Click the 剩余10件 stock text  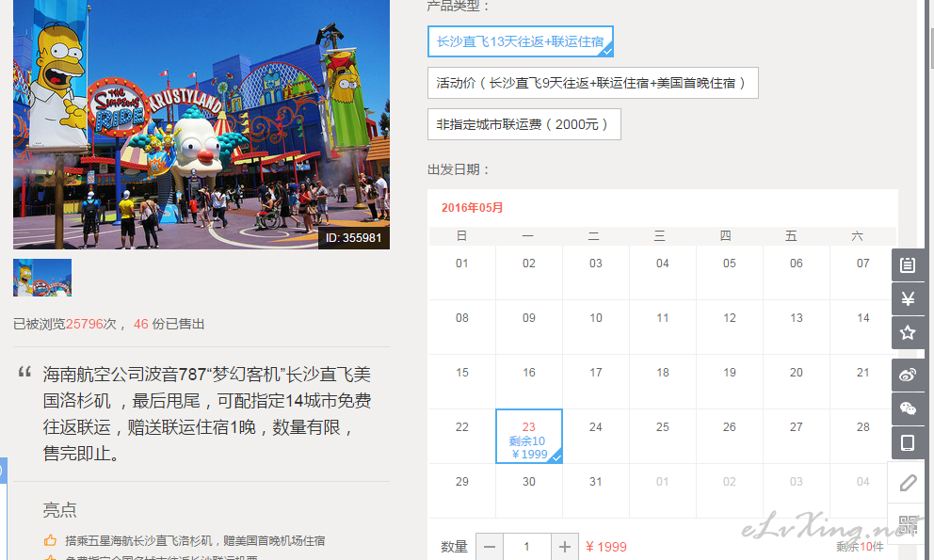pos(860,546)
